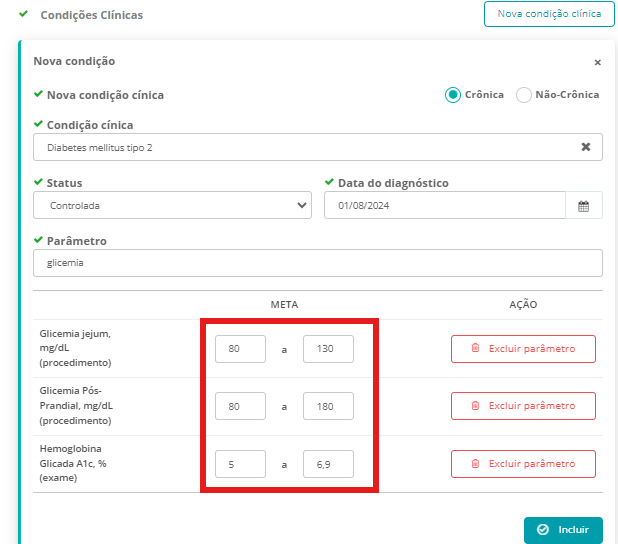Edit the Data do diagnóstico field
Viewport: 618px width, 544px height.
(445, 205)
